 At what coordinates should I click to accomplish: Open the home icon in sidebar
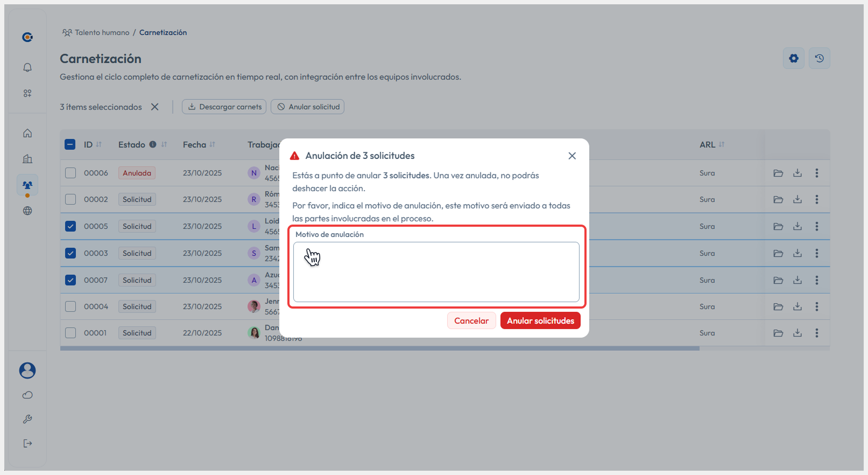tap(27, 133)
